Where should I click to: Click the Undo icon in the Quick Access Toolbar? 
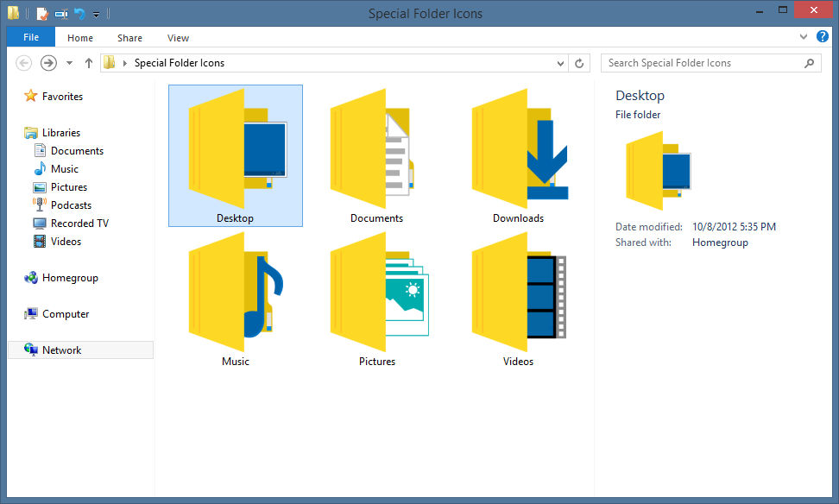[x=78, y=13]
